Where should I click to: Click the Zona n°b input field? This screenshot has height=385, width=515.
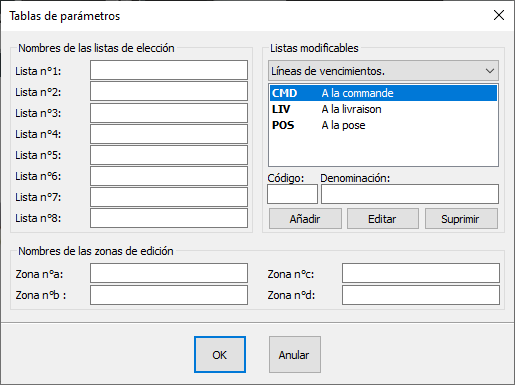[x=169, y=295]
